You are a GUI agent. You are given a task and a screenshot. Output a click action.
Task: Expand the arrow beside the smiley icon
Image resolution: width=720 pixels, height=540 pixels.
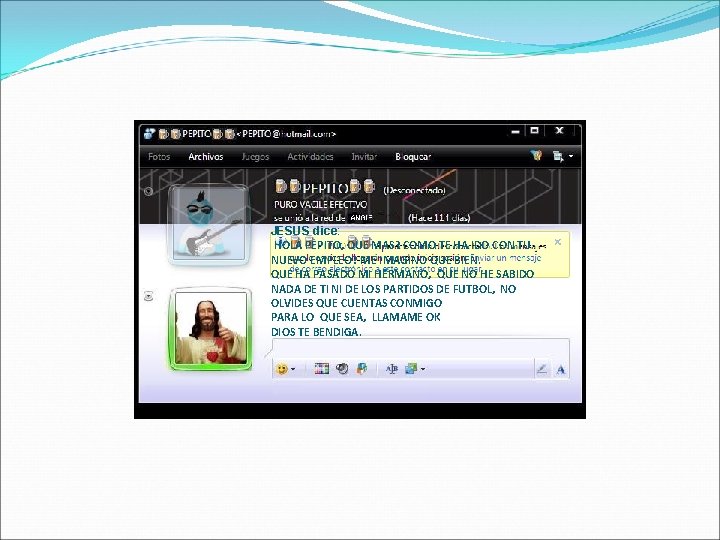(293, 369)
